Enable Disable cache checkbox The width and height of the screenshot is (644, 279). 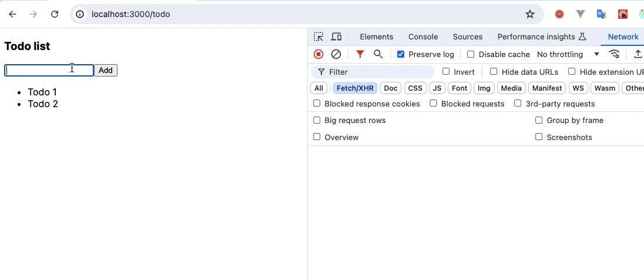(471, 54)
